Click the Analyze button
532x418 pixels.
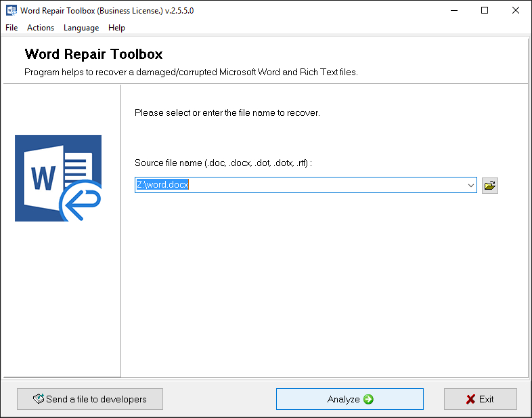point(349,399)
